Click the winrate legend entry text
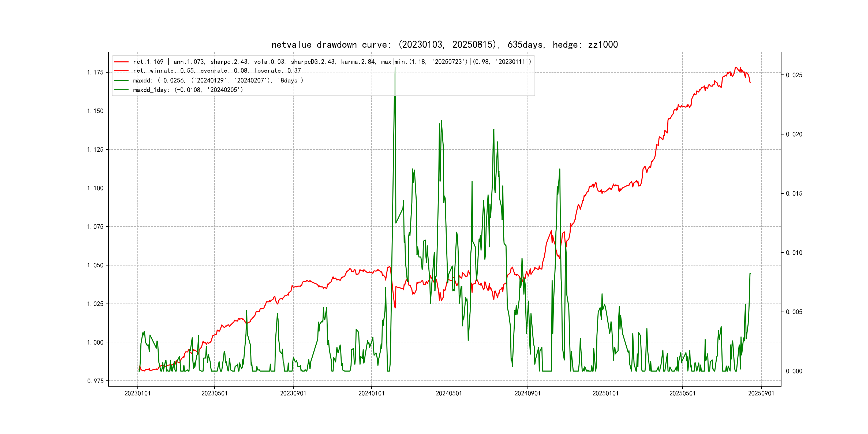 coord(217,71)
